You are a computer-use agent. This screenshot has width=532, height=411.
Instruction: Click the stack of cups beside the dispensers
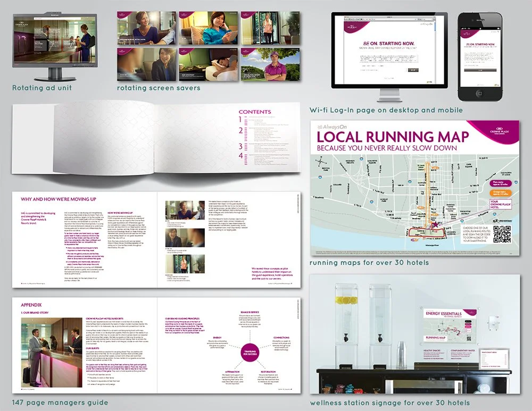(x=402, y=355)
